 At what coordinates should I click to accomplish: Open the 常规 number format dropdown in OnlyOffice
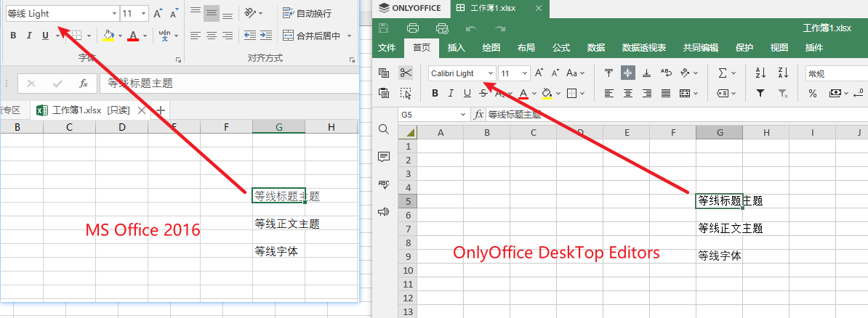point(837,73)
